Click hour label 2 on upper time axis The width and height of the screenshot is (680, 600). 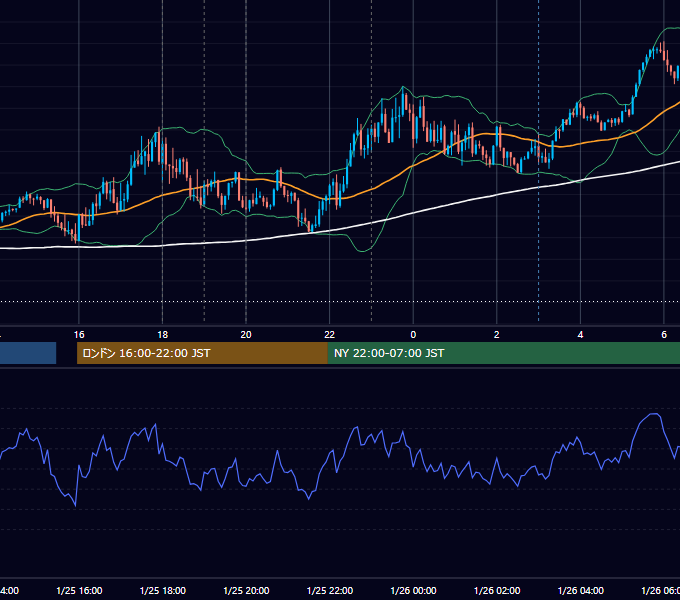(x=497, y=335)
